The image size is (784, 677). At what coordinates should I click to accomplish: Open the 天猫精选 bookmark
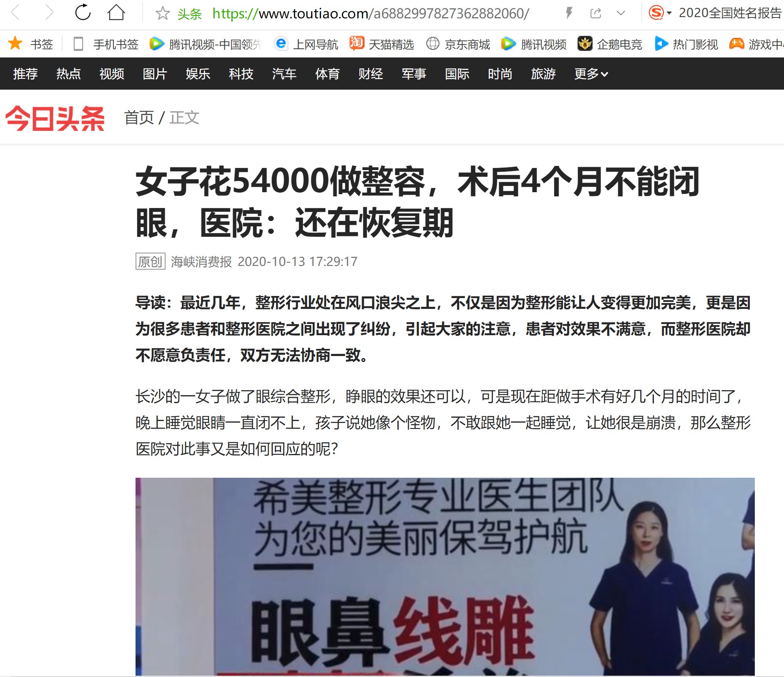pos(391,44)
